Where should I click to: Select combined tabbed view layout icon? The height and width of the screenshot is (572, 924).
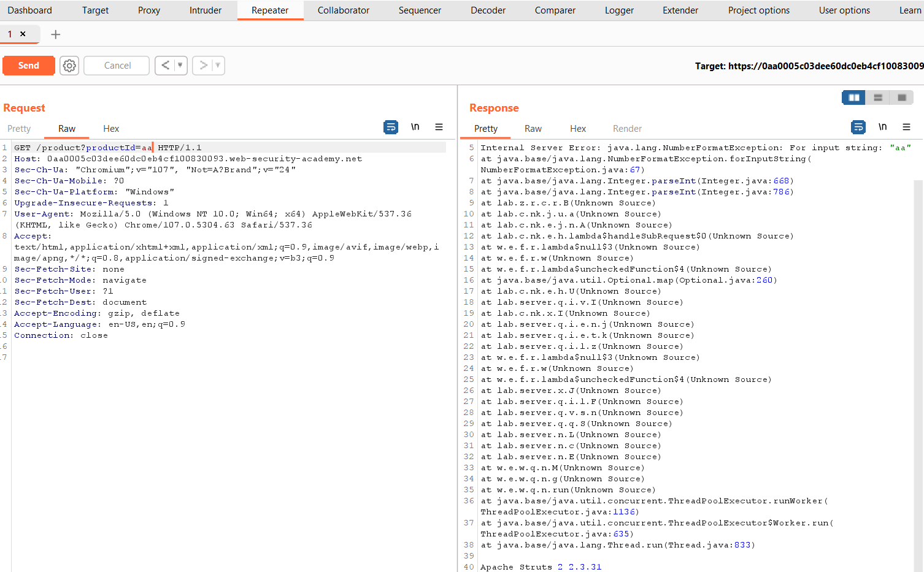click(x=901, y=97)
